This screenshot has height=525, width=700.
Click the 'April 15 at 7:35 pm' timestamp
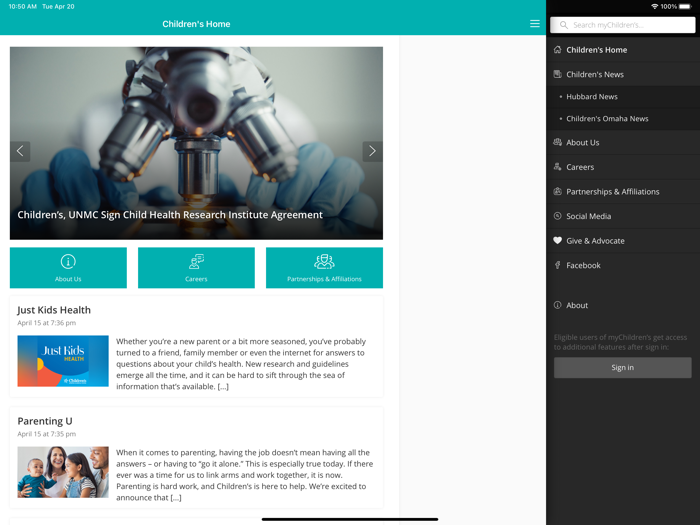[x=46, y=434]
